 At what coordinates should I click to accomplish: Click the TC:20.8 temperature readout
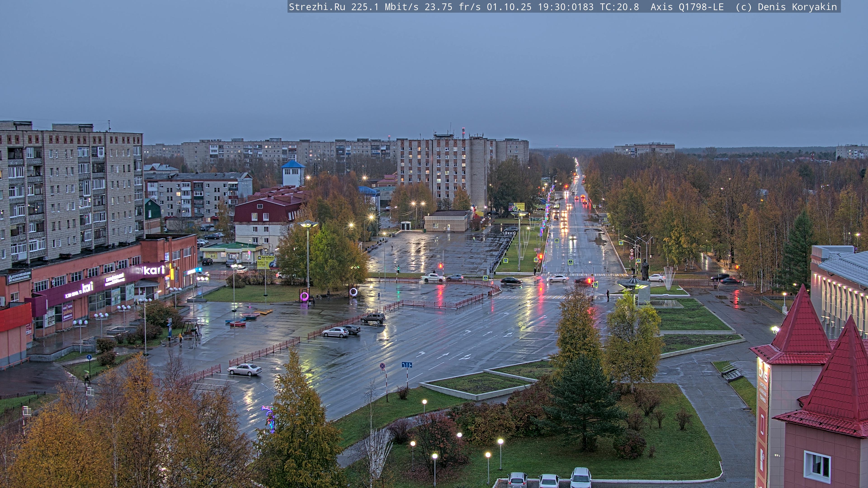pyautogui.click(x=619, y=7)
